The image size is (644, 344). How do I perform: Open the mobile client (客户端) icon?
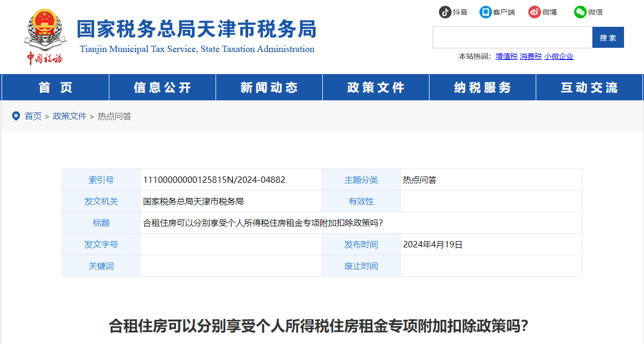(x=485, y=12)
